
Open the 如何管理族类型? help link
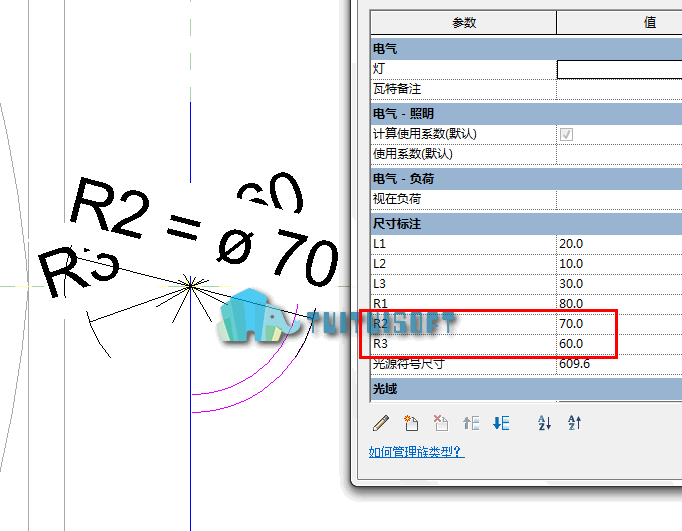click(417, 452)
